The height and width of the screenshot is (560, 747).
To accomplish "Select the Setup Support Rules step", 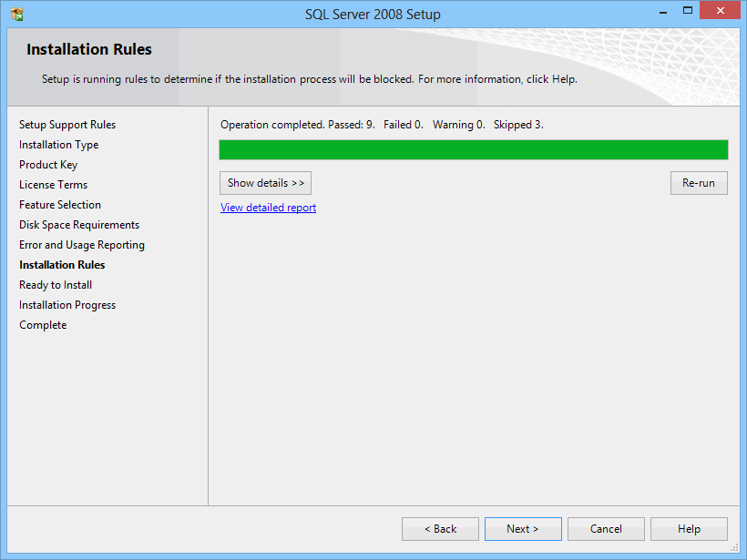I will click(67, 125).
